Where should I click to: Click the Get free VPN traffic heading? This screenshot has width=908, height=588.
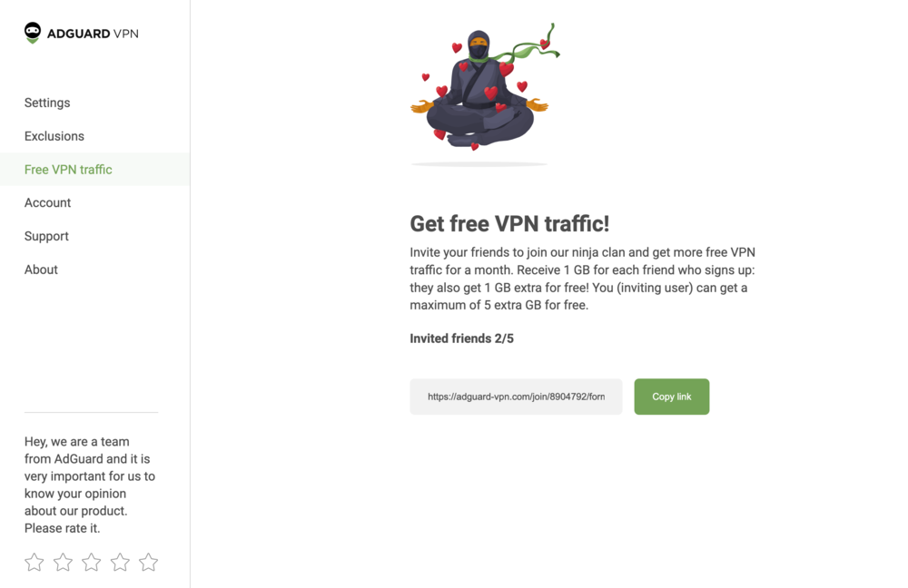[509, 223]
